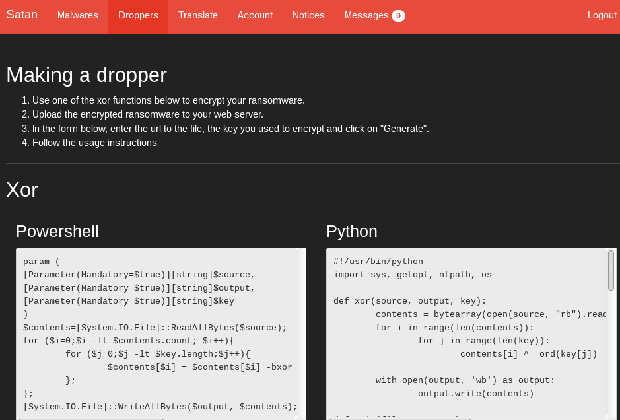This screenshot has width=620, height=420.
Task: Click the 'WriteAllBytes($output, $contents)' line
Action: (160, 406)
